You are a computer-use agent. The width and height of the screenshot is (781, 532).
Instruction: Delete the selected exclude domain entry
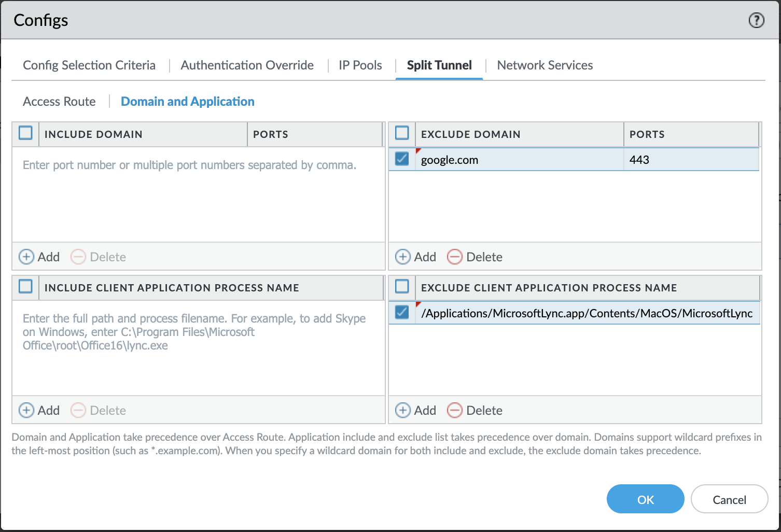point(474,257)
